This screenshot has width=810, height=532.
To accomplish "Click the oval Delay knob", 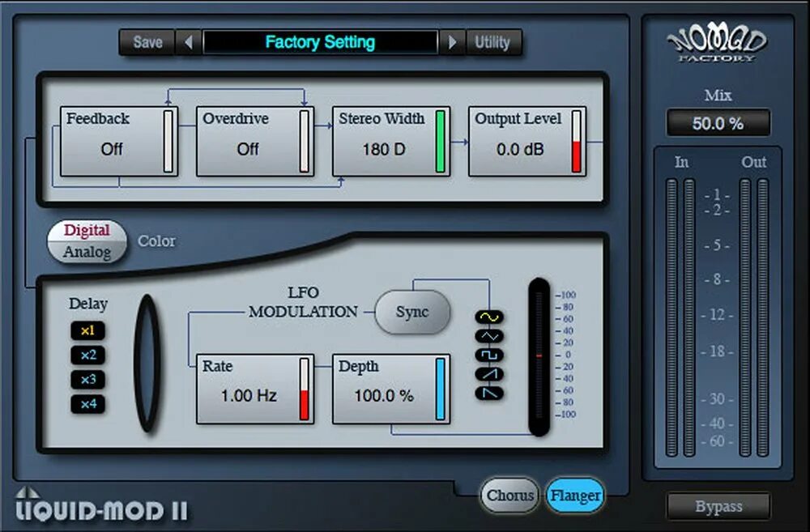I will coord(147,363).
